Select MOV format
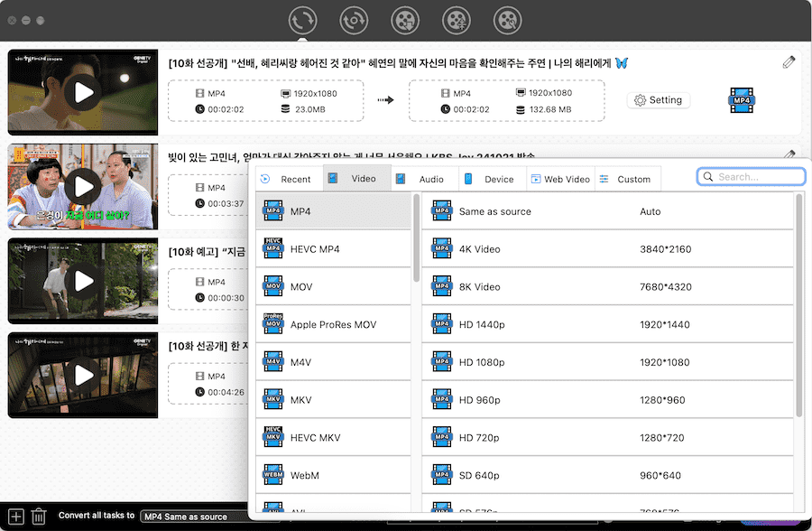The image size is (812, 531). 333,287
